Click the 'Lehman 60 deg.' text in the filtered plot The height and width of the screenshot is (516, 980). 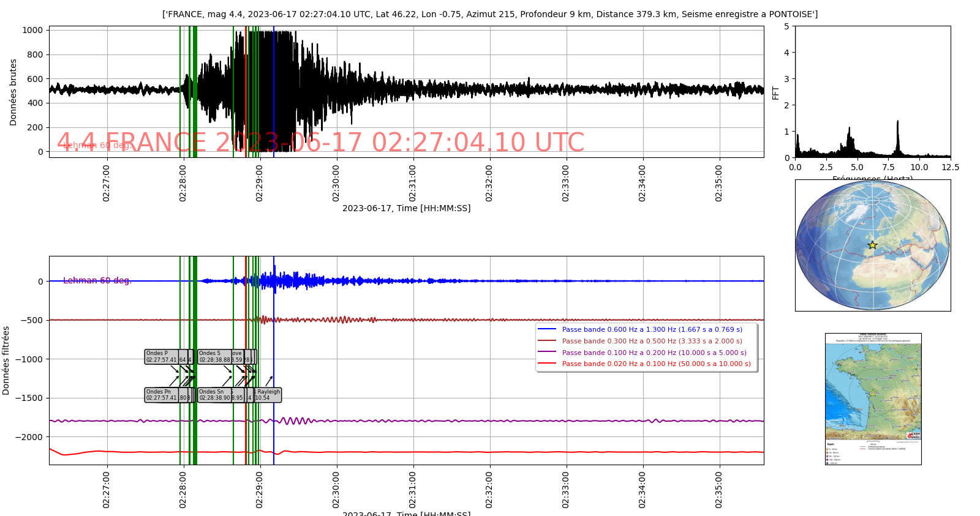click(x=97, y=280)
